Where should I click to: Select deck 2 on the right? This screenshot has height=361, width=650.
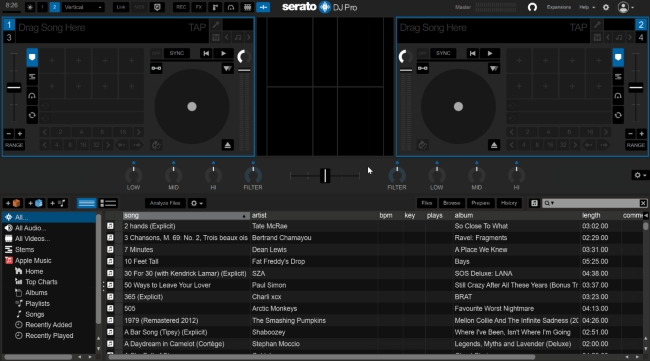pos(641,25)
